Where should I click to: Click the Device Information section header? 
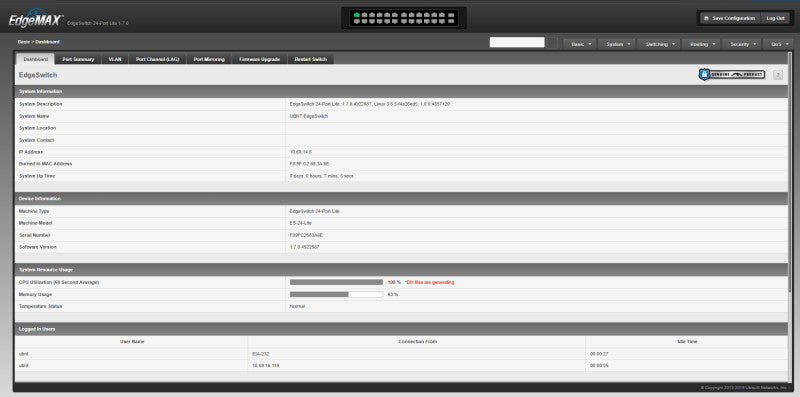coord(401,198)
